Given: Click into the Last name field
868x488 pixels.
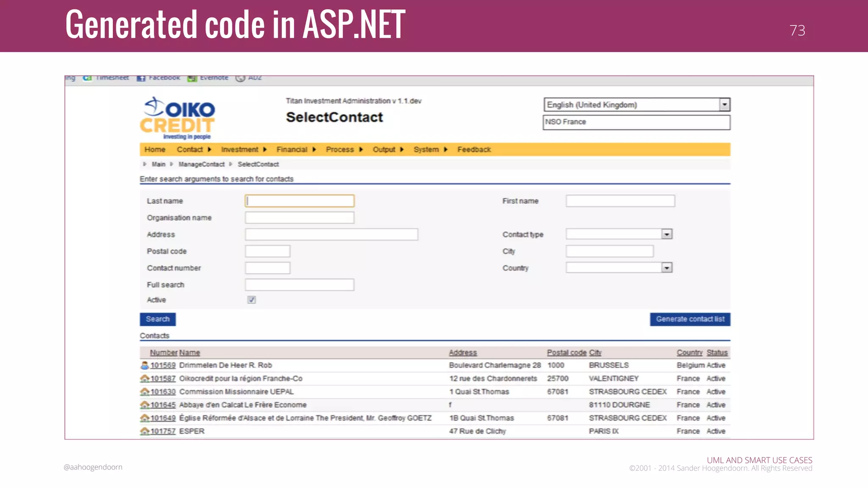Looking at the screenshot, I should [300, 201].
